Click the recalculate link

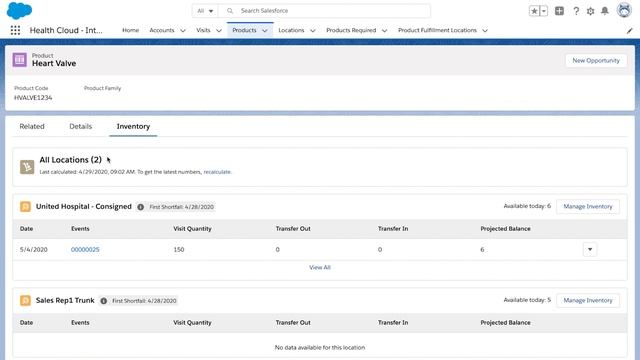pyautogui.click(x=217, y=172)
